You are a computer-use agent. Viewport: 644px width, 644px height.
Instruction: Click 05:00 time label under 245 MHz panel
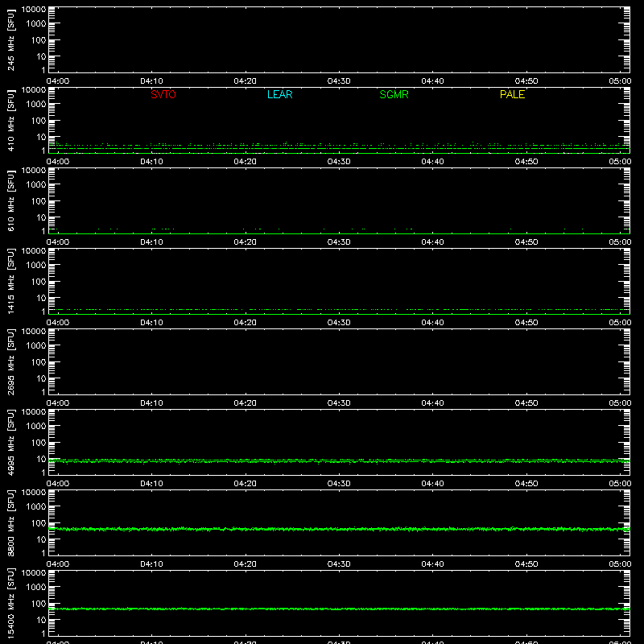(620, 81)
